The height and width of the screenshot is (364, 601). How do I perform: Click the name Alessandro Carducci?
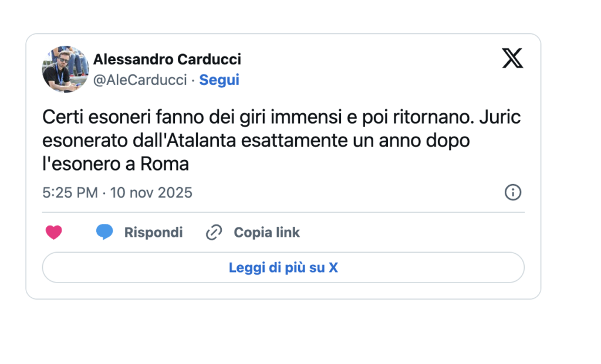coord(167,59)
